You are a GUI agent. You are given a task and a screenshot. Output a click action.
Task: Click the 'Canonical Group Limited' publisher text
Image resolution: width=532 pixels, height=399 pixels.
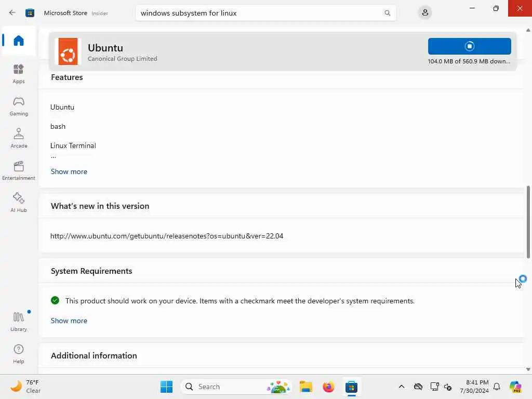tap(123, 59)
